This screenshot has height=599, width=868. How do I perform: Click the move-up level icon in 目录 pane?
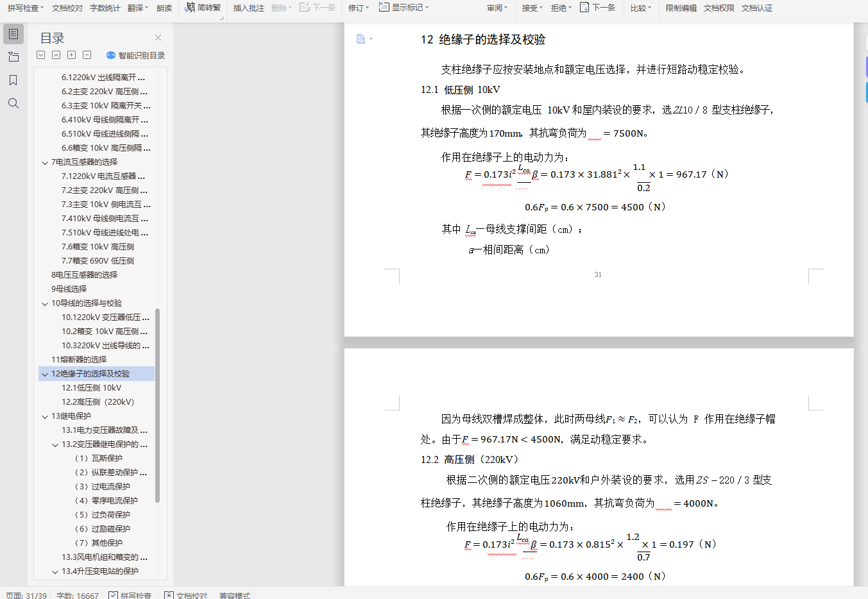click(56, 55)
